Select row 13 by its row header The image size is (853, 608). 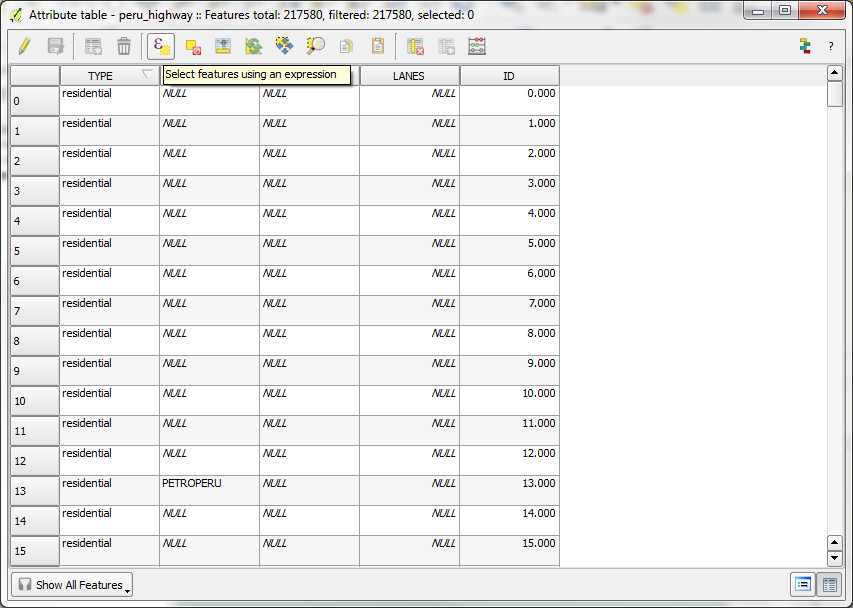tap(35, 491)
